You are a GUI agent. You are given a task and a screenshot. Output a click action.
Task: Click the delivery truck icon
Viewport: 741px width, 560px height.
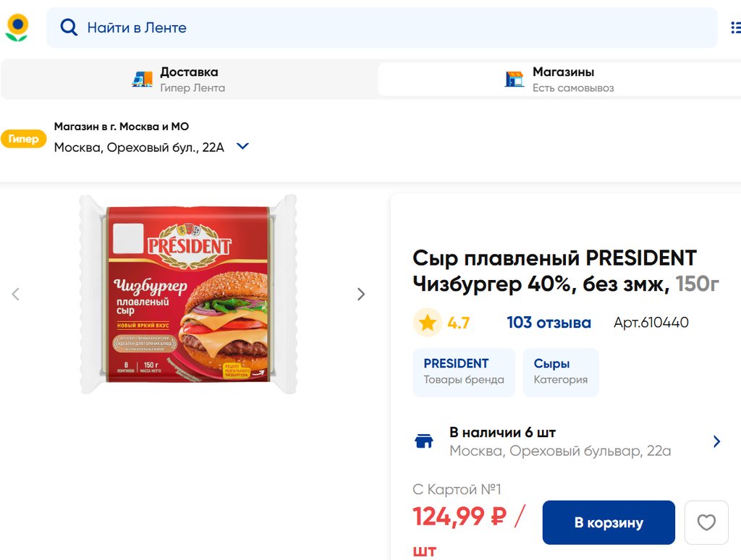(x=143, y=79)
